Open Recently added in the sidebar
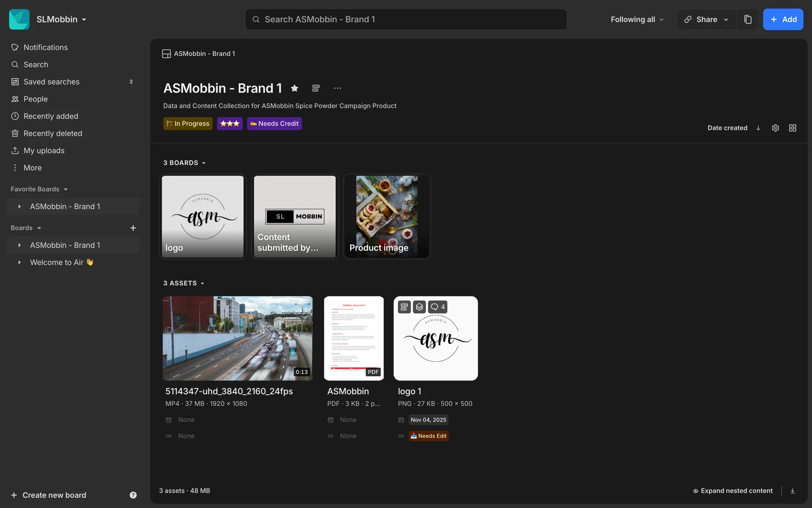 (51, 116)
